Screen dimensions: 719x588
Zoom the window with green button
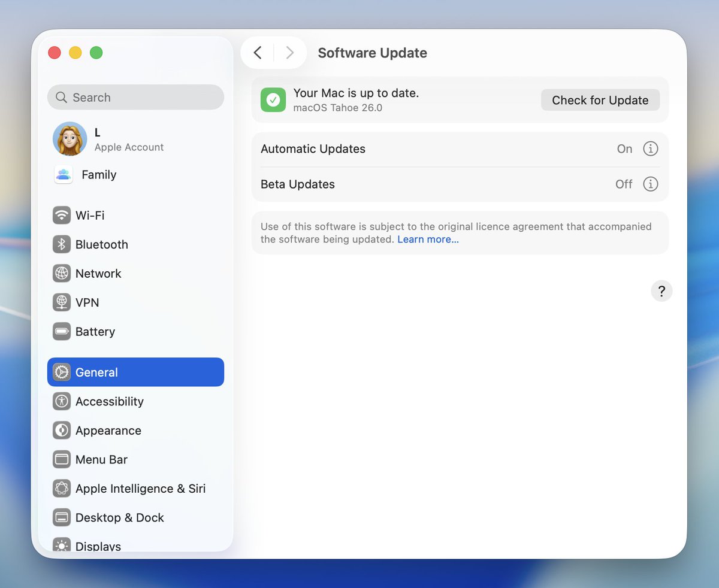tap(96, 53)
